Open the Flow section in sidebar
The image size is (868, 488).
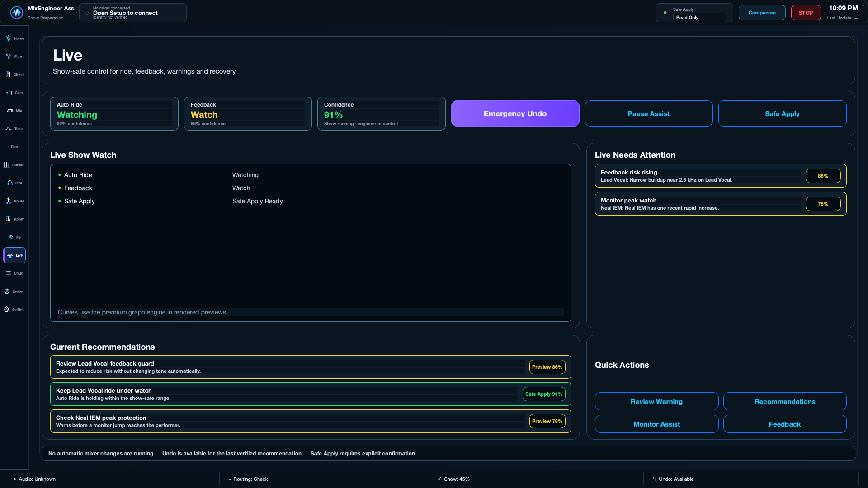coord(14,56)
